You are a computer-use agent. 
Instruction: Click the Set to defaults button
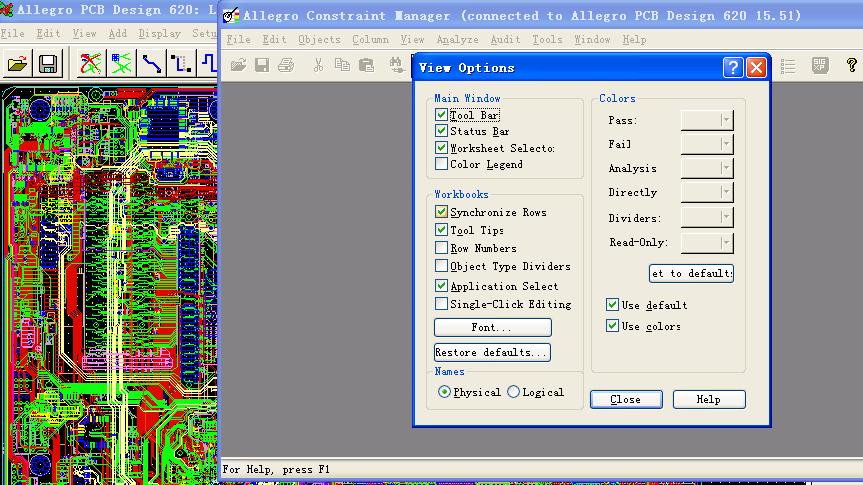coord(691,273)
